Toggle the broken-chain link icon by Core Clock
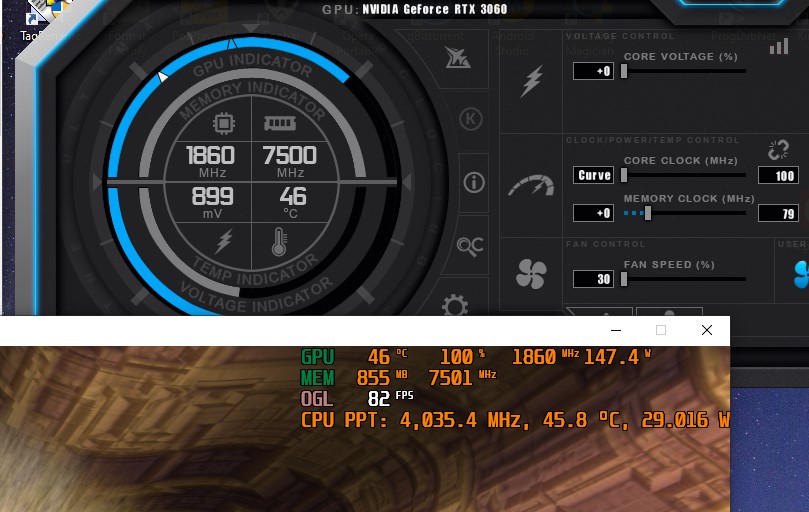The width and height of the screenshot is (809, 512). tap(778, 150)
